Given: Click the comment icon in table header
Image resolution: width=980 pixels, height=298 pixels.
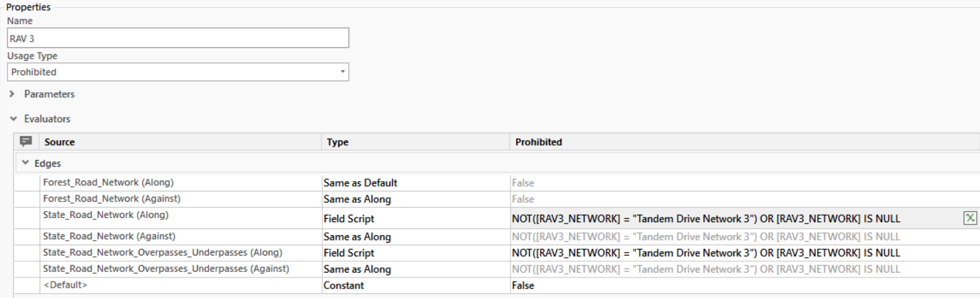Looking at the screenshot, I should click(x=27, y=142).
